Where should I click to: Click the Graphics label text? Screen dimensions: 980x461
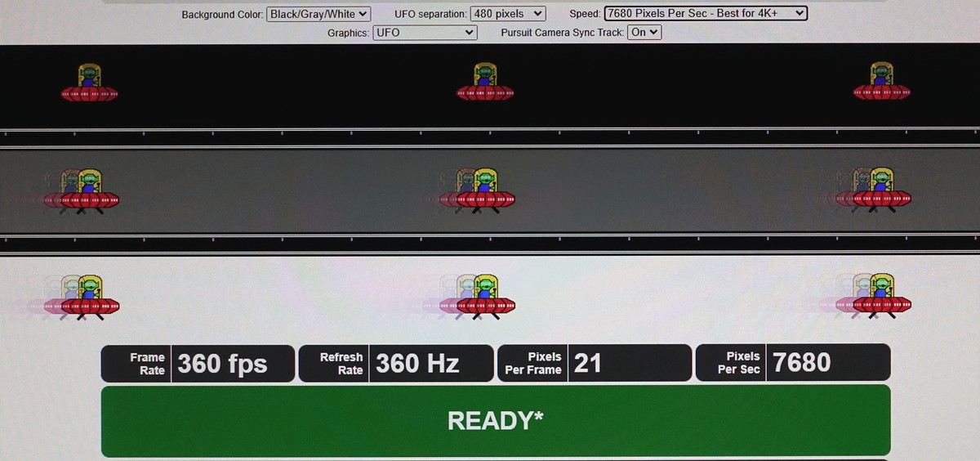(349, 34)
